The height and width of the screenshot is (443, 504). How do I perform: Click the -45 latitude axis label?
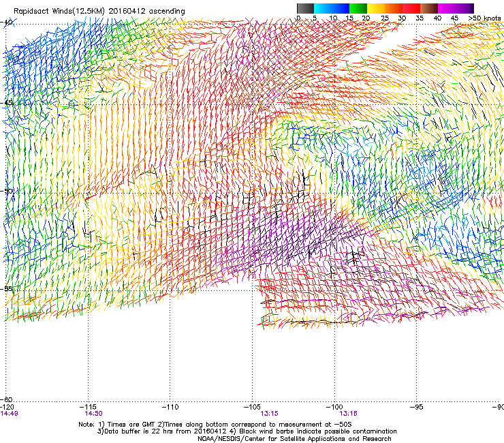pos(7,103)
